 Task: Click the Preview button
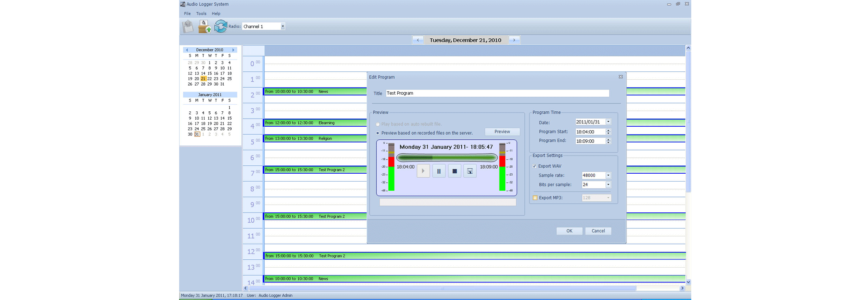click(502, 132)
